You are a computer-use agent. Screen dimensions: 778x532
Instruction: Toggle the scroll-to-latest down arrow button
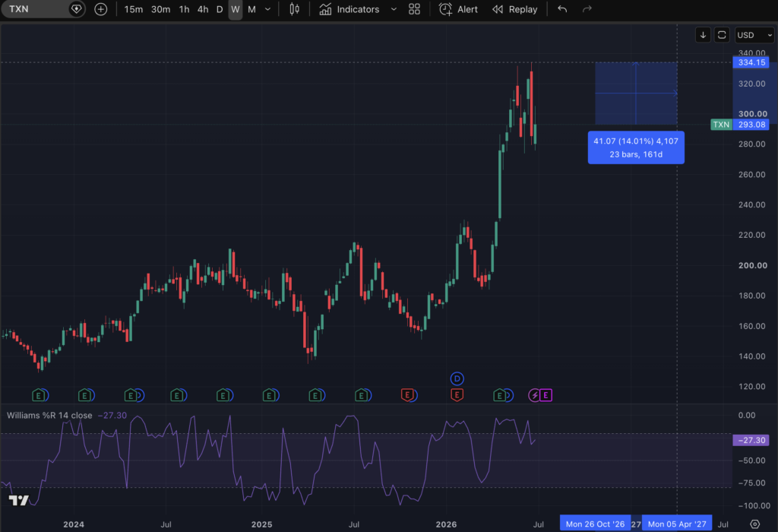coord(703,35)
